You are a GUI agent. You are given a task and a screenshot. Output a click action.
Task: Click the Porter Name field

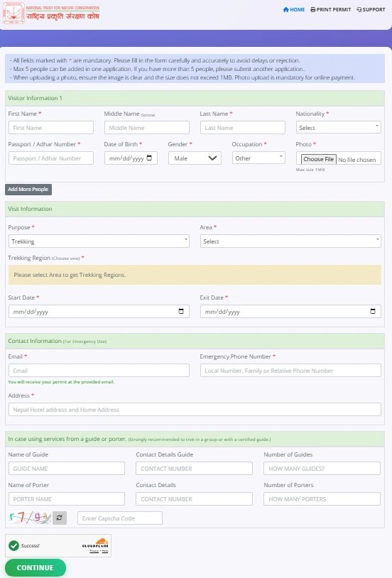click(67, 499)
